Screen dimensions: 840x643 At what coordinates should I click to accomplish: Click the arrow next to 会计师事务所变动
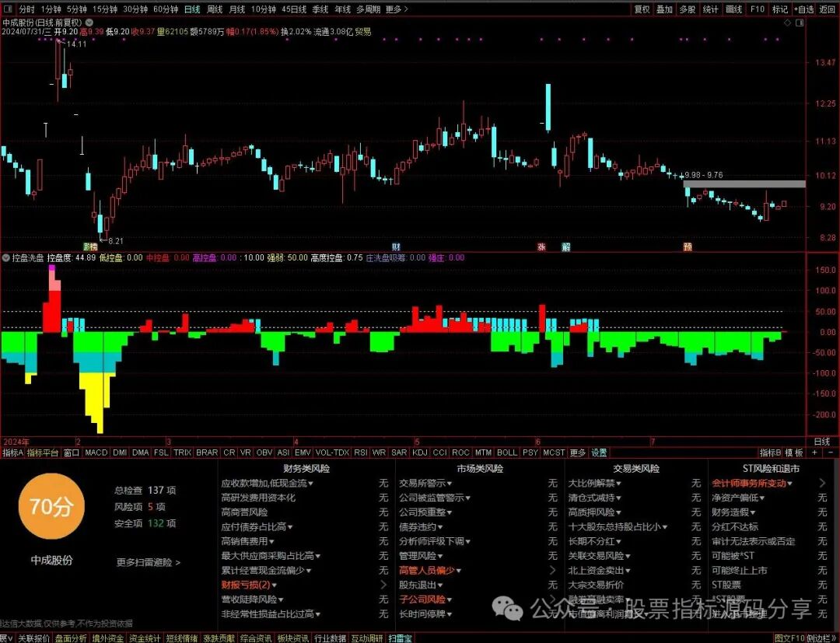822,483
